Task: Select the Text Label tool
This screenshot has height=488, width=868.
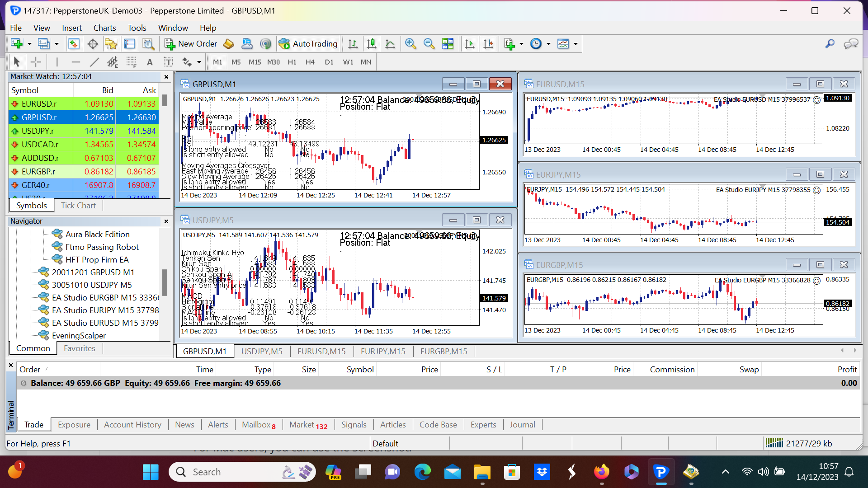Action: click(x=168, y=62)
